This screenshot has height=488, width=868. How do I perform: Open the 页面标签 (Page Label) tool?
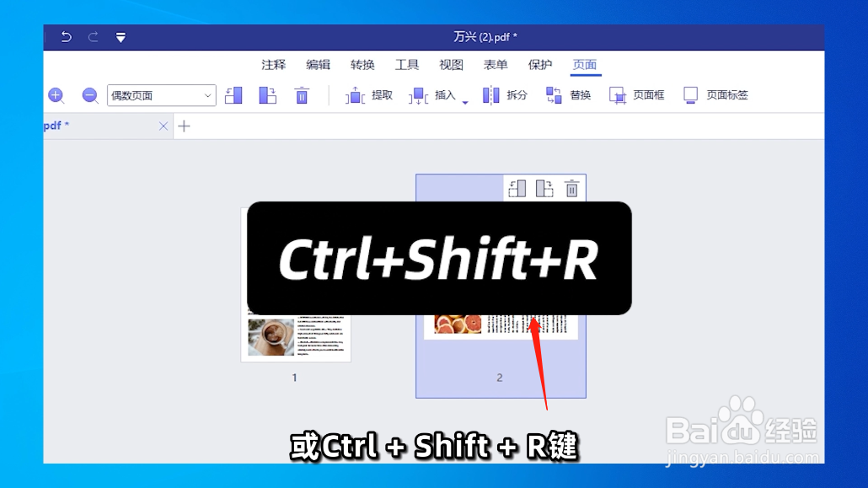(x=715, y=95)
